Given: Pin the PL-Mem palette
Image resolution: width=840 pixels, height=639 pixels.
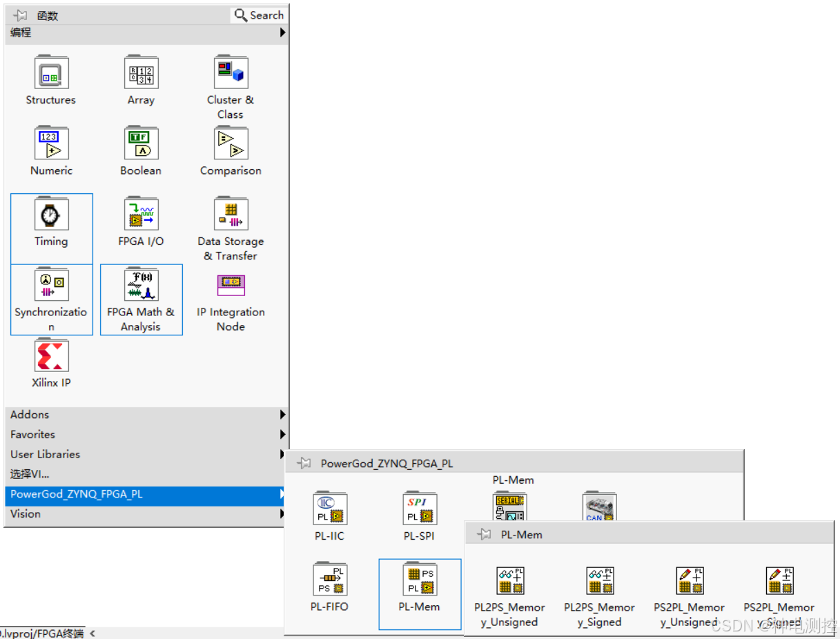Looking at the screenshot, I should click(484, 534).
